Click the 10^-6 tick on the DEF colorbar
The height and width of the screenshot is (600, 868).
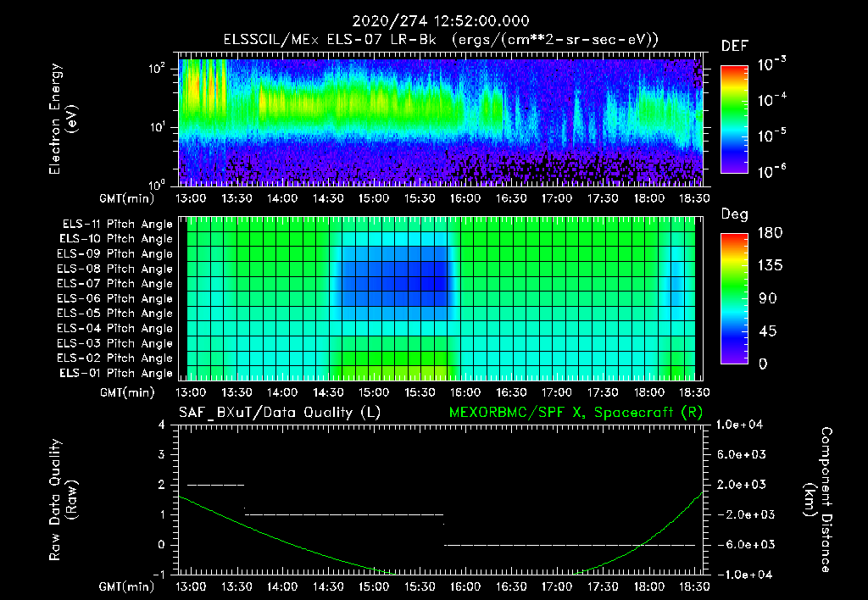[x=772, y=171]
